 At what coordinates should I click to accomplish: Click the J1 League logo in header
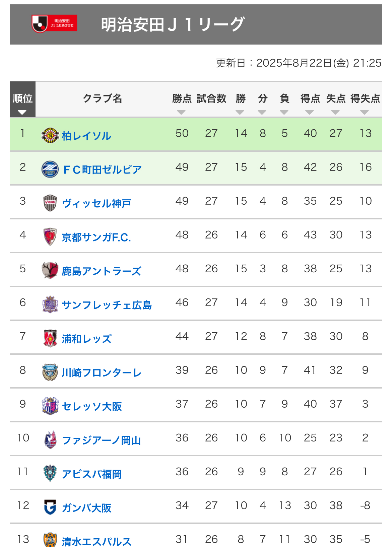(x=54, y=24)
